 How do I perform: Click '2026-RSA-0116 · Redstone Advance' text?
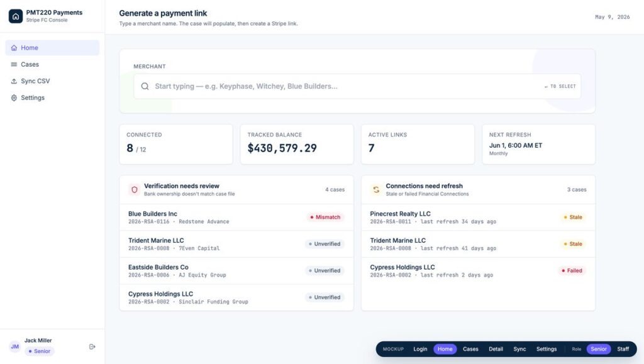point(179,221)
